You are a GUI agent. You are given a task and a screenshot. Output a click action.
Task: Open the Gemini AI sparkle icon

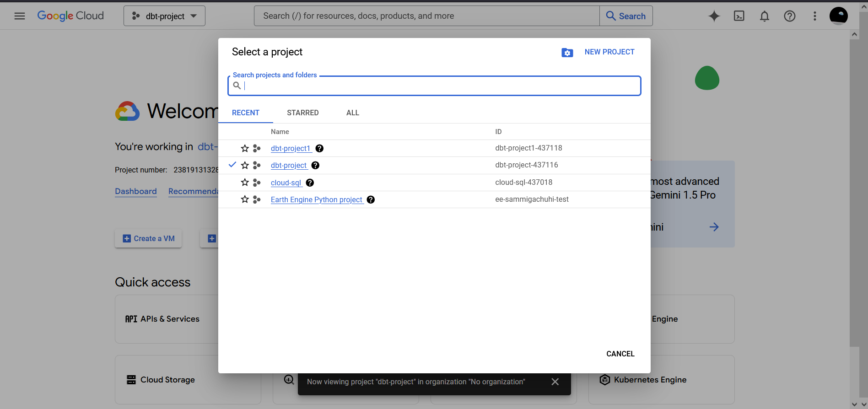click(714, 16)
